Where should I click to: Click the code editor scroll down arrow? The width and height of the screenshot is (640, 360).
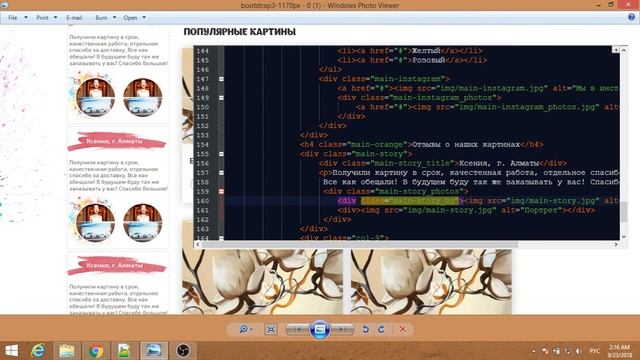pyautogui.click(x=624, y=237)
